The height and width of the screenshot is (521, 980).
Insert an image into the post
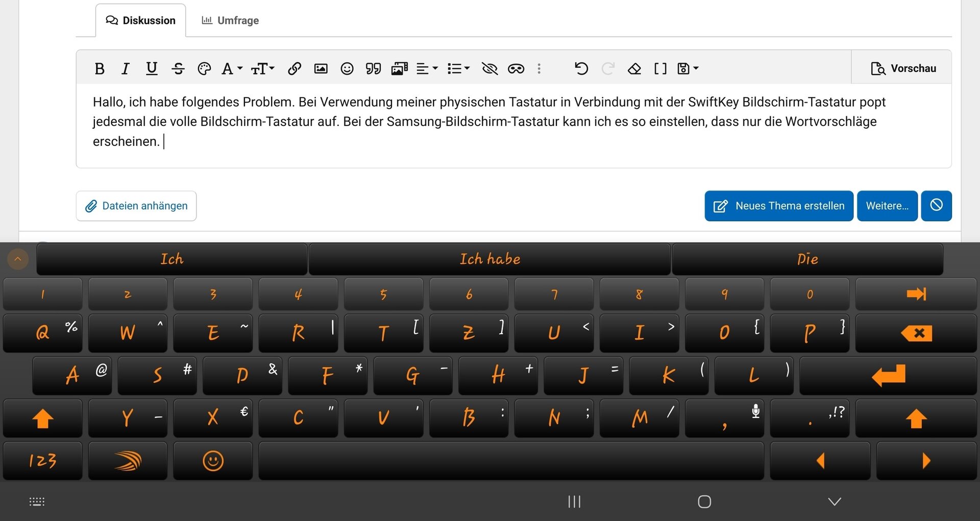coord(321,68)
